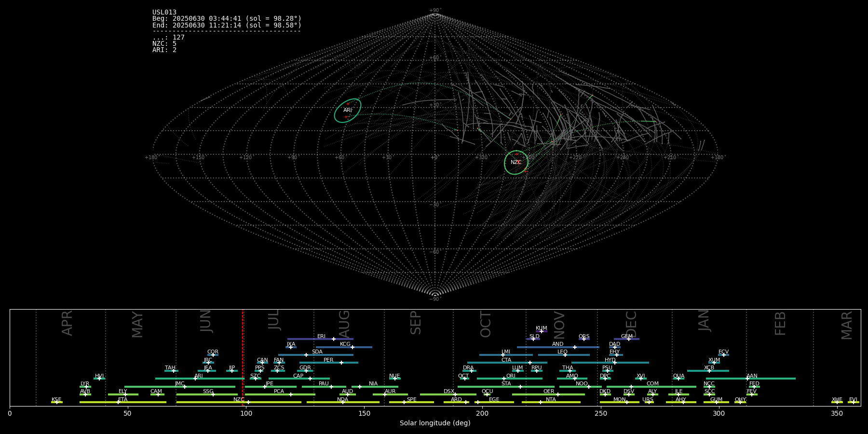
Task: Click the LYR shower label on timeline
Action: [85, 384]
